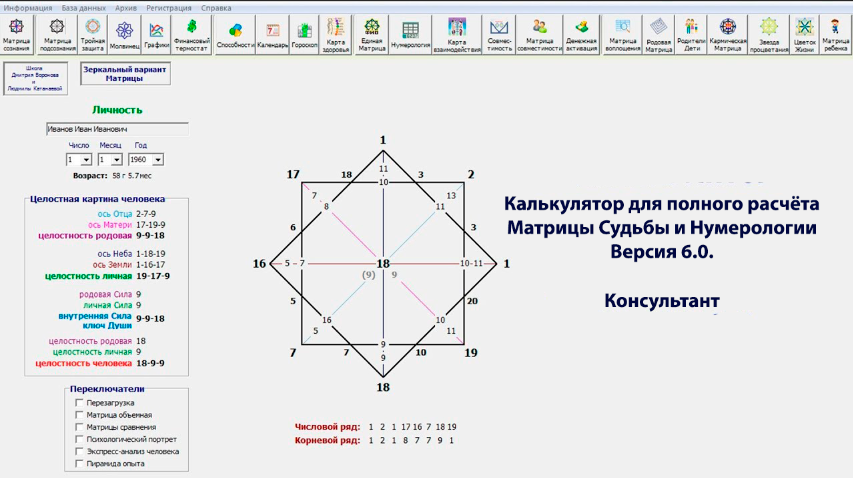This screenshot has height=478, width=853.
Task: Open the Матрица ребенка tool
Action: click(835, 35)
